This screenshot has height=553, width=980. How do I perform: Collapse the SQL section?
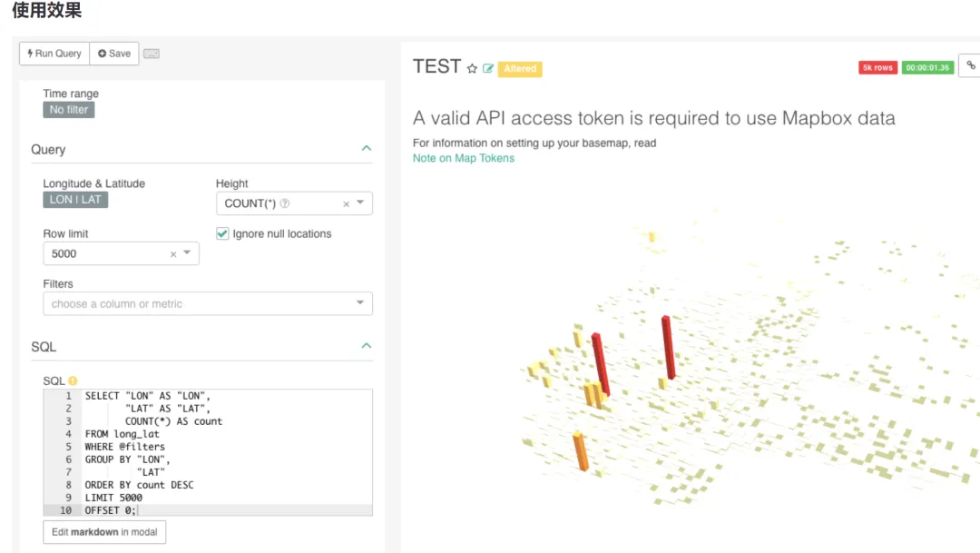coord(367,346)
